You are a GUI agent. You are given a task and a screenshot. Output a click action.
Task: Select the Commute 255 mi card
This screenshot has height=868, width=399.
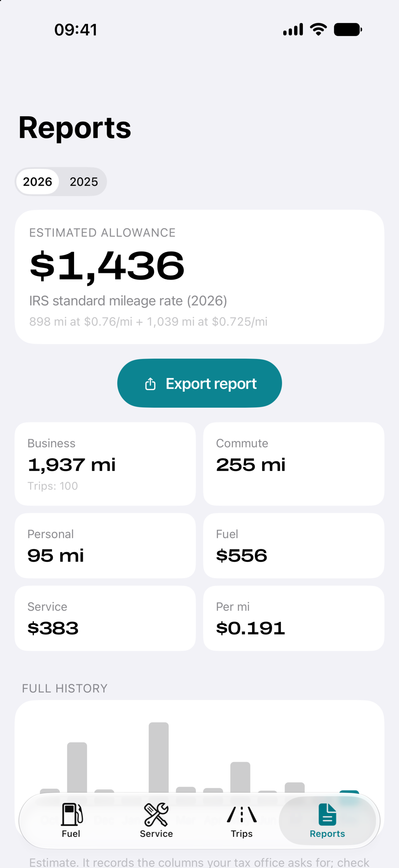coord(293,464)
